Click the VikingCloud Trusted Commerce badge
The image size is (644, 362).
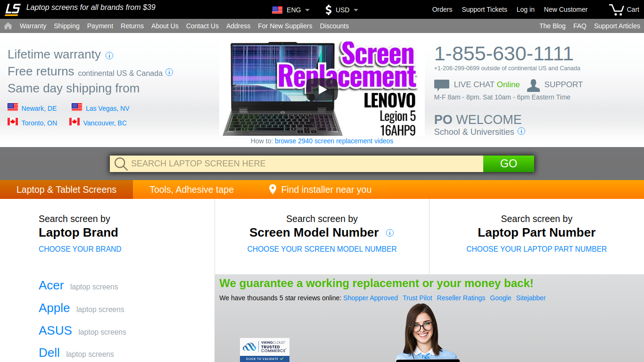pos(264,350)
